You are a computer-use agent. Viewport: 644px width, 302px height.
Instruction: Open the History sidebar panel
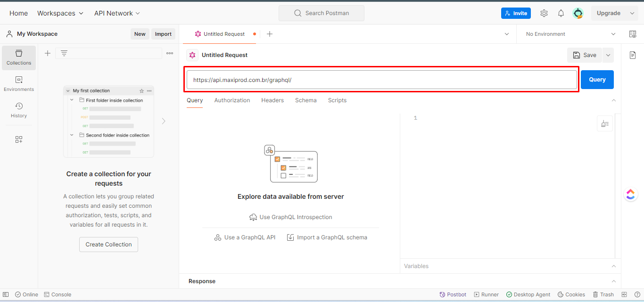coord(19,110)
